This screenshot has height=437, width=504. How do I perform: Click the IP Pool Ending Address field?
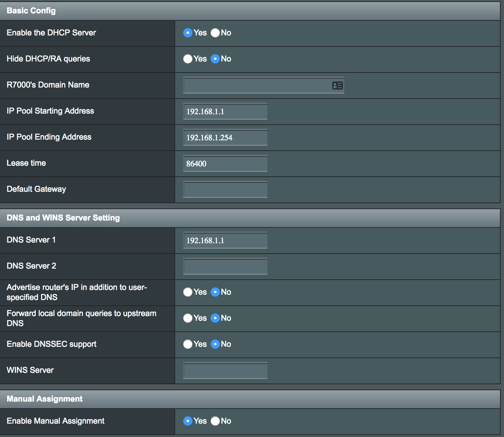pyautogui.click(x=225, y=138)
